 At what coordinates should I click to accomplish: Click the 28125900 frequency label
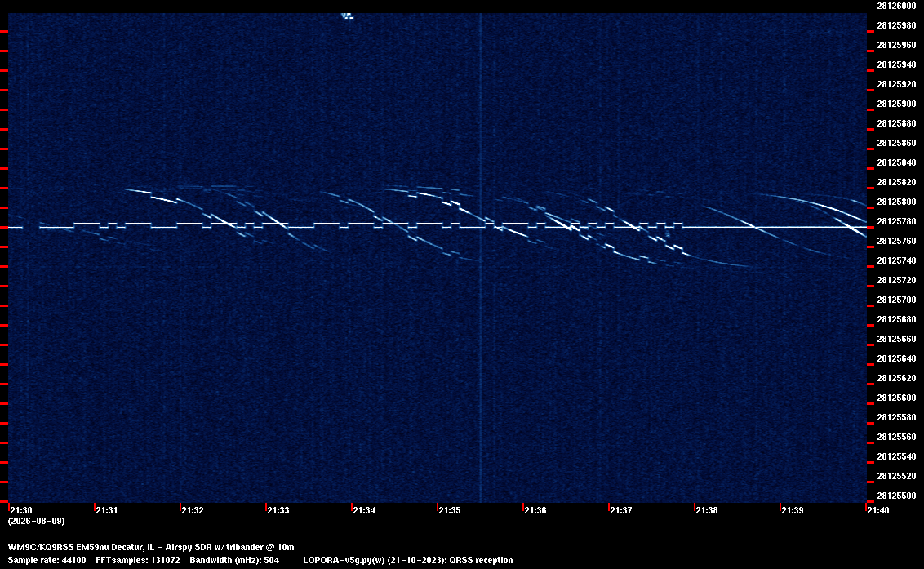(x=896, y=104)
